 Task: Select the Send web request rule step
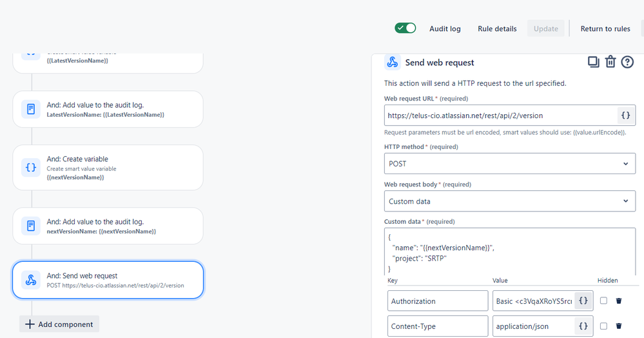[x=108, y=280]
